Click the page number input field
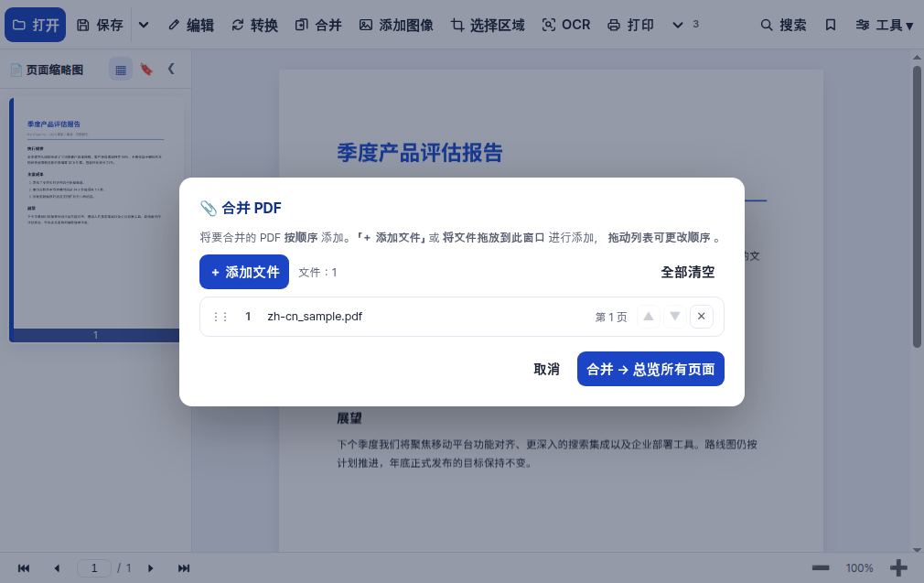Image resolution: width=924 pixels, height=583 pixels. pyautogui.click(x=94, y=568)
